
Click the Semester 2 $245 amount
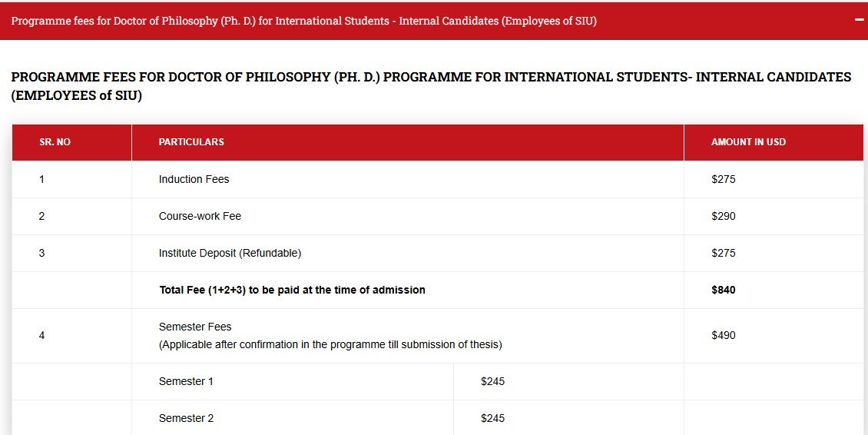coord(492,418)
